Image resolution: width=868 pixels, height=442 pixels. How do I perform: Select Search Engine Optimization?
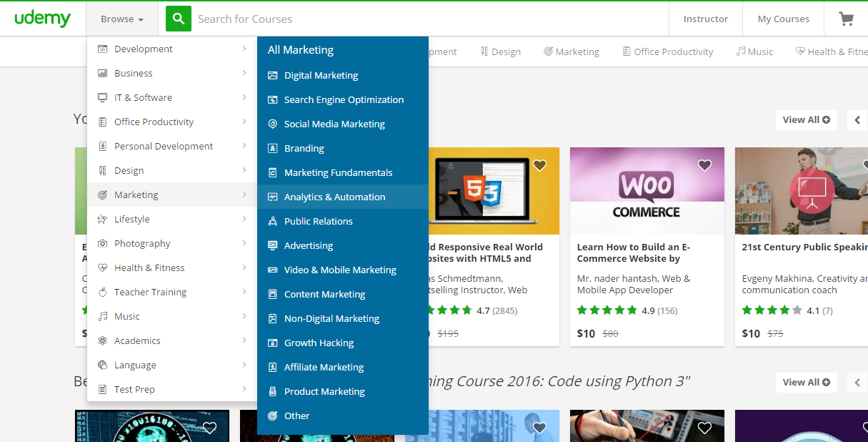(343, 99)
